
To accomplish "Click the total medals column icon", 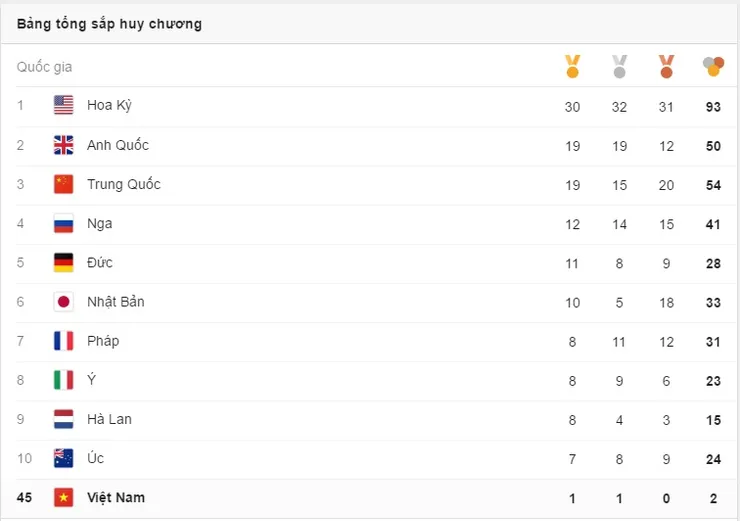I will tap(713, 67).
